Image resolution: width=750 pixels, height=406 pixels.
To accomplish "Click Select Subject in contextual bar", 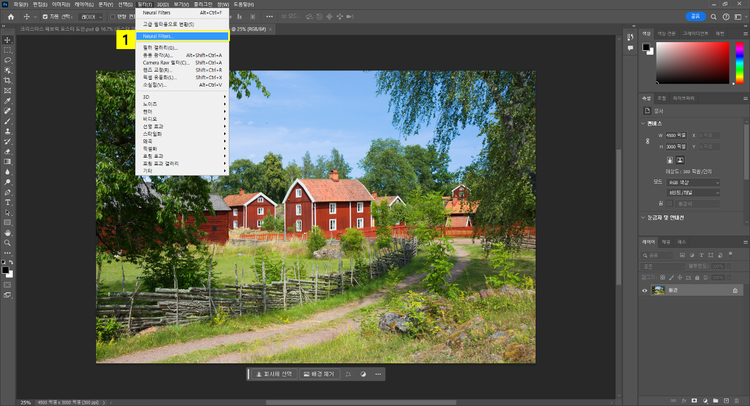I will [274, 374].
